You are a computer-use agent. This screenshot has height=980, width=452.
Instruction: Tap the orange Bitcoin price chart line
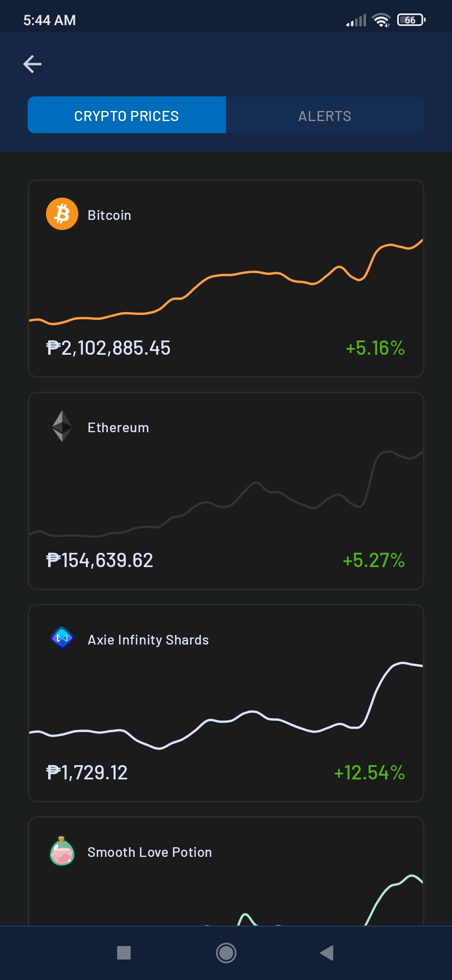point(226,281)
